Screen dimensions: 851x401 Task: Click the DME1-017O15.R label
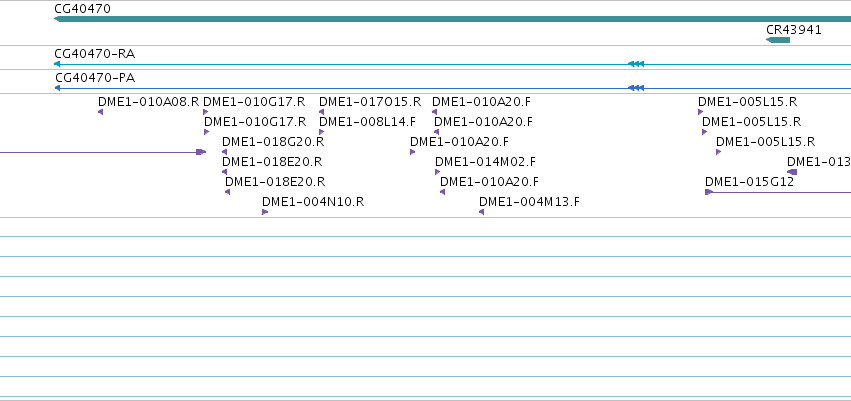370,101
